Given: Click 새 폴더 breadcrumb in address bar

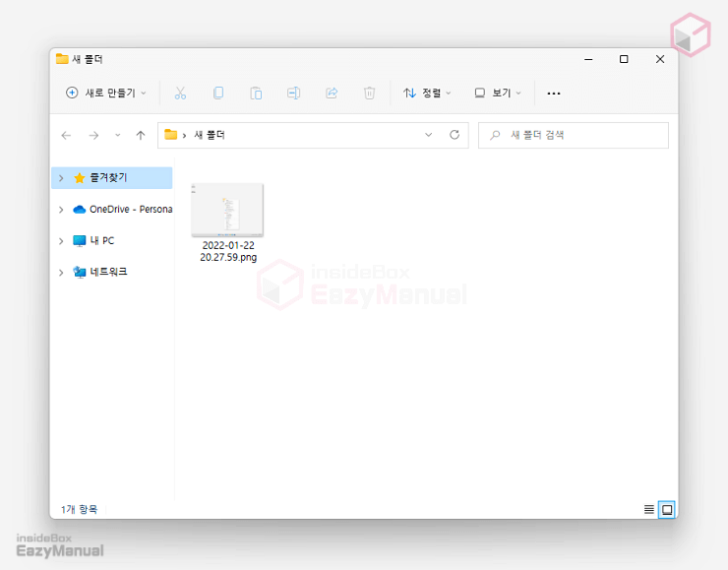Looking at the screenshot, I should click(210, 135).
